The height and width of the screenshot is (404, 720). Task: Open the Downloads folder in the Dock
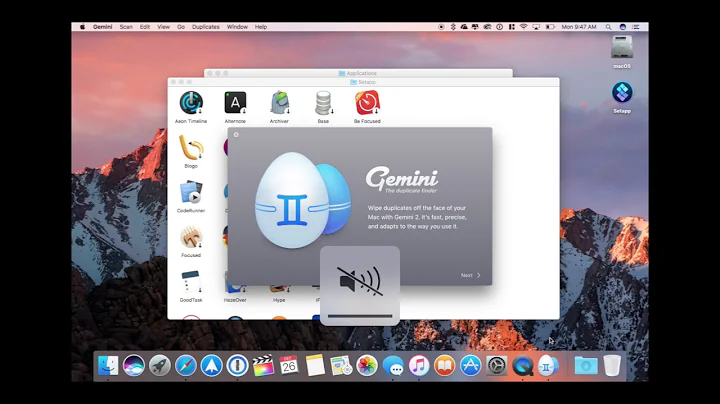point(586,365)
